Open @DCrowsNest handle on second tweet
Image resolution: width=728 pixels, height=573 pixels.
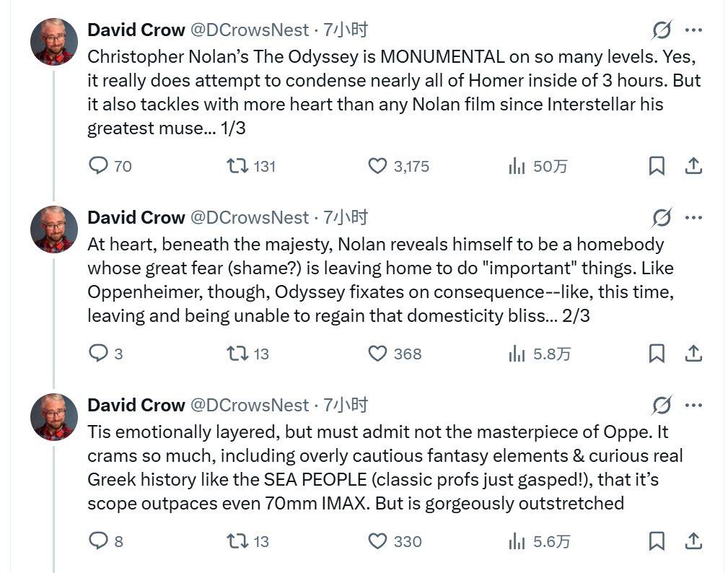click(x=250, y=218)
